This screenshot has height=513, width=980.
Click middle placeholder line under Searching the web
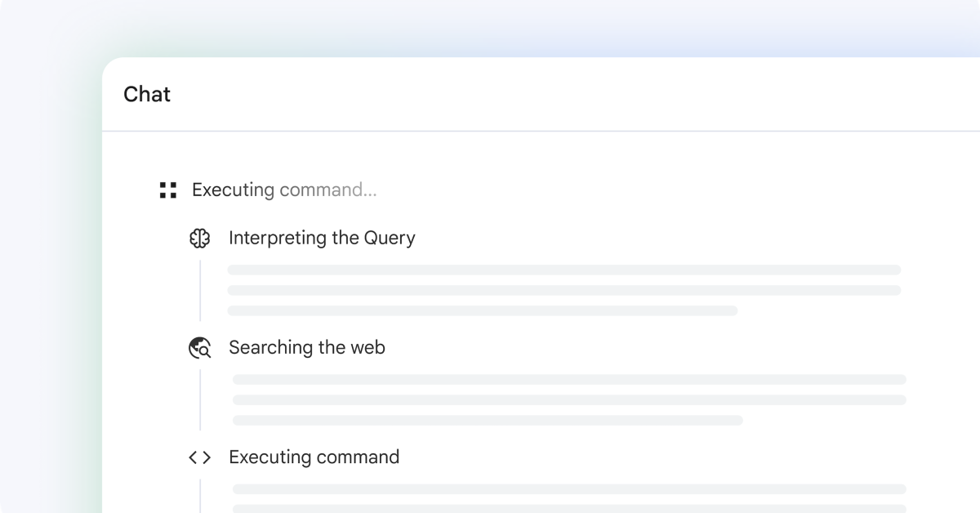tap(569, 399)
